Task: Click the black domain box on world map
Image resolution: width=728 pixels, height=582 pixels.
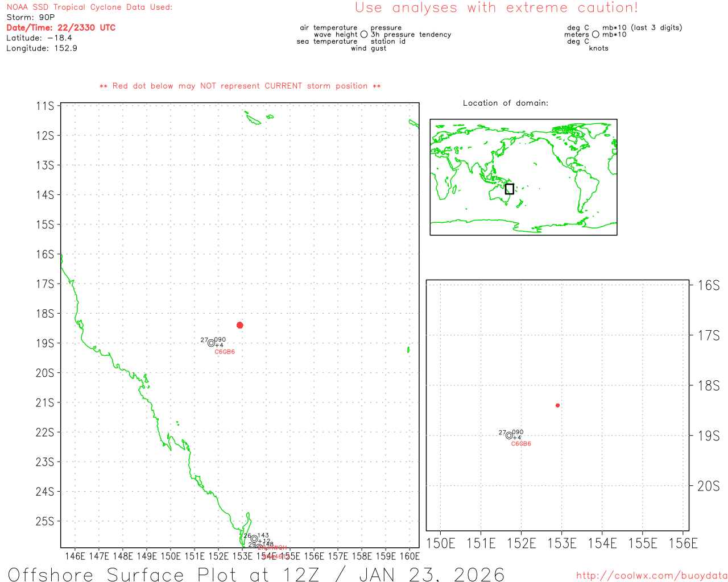Action: pyautogui.click(x=509, y=189)
